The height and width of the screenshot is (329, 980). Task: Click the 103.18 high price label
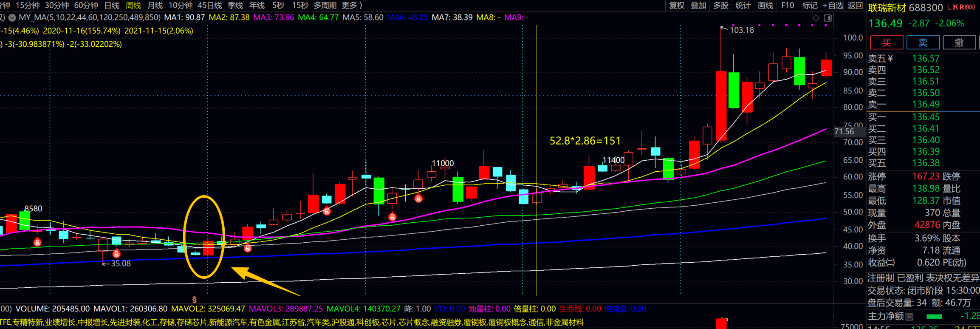pyautogui.click(x=742, y=30)
